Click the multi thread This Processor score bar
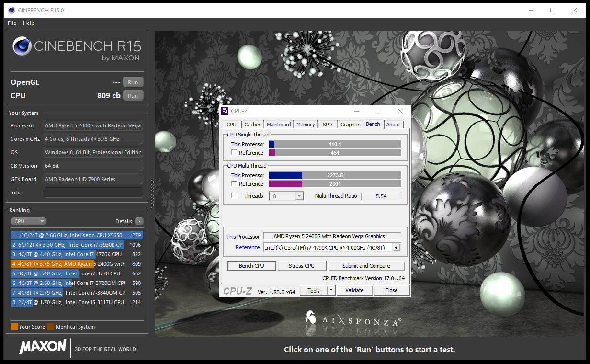 tap(335, 175)
